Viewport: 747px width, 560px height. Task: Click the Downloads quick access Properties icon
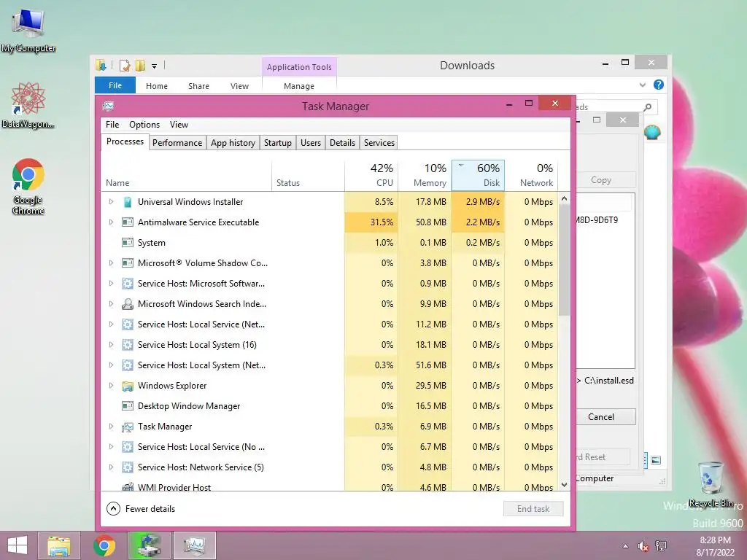pos(124,65)
